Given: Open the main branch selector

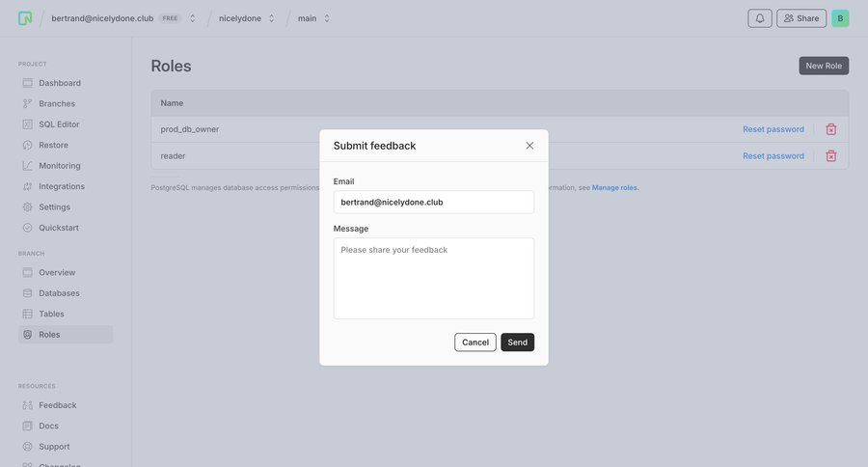Looking at the screenshot, I should (x=327, y=18).
